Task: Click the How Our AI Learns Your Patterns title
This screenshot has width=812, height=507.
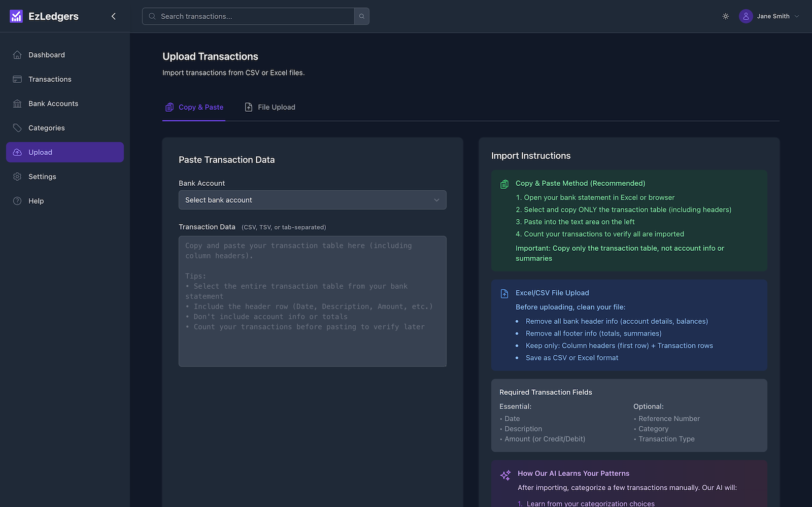Action: (x=573, y=474)
